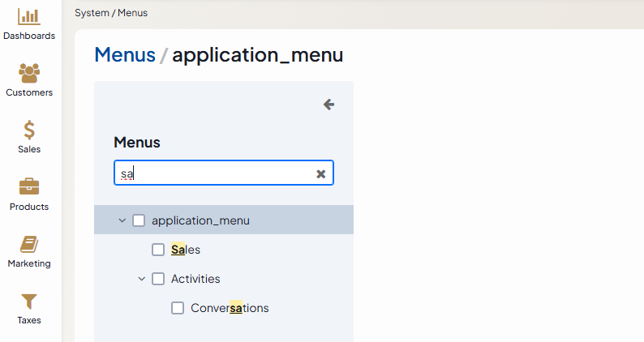Select the application_menu tree item label
This screenshot has width=644, height=342.
click(x=200, y=220)
